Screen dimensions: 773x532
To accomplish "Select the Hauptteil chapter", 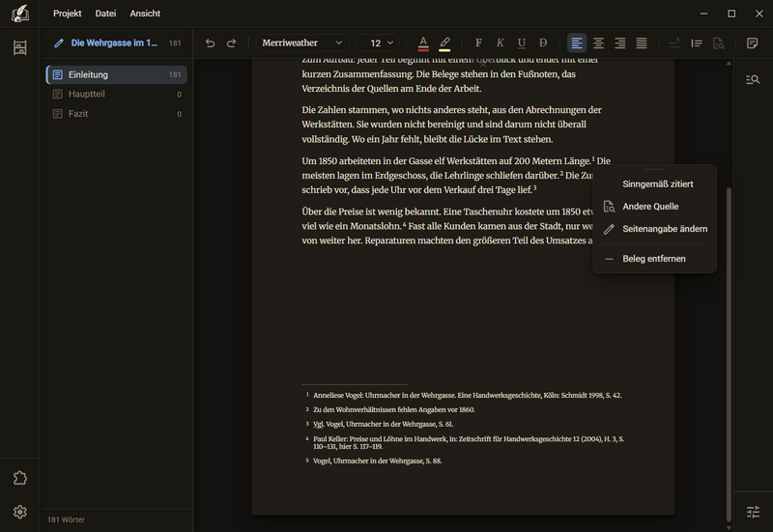I will pyautogui.click(x=117, y=94).
